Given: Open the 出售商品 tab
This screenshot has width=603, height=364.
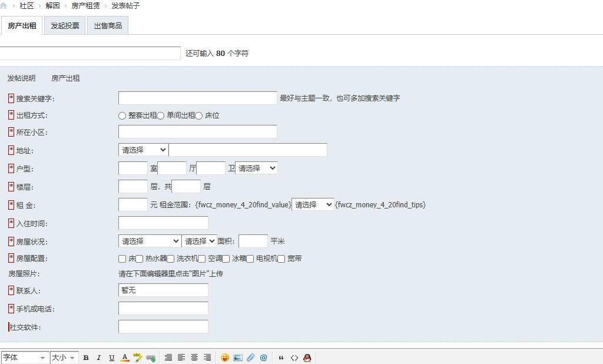Looking at the screenshot, I should 108,26.
